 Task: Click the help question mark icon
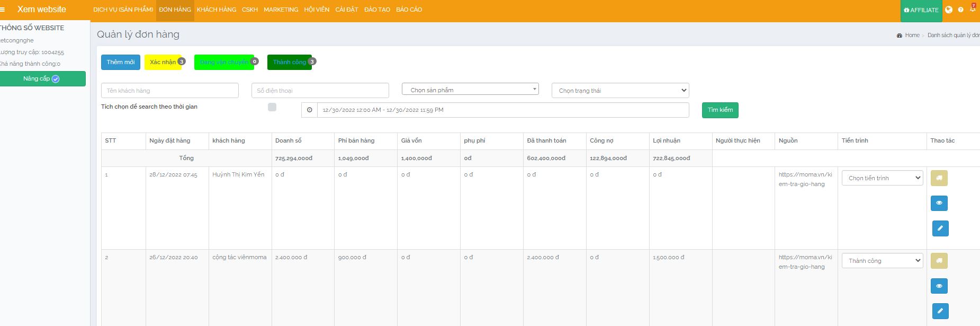pyautogui.click(x=960, y=10)
